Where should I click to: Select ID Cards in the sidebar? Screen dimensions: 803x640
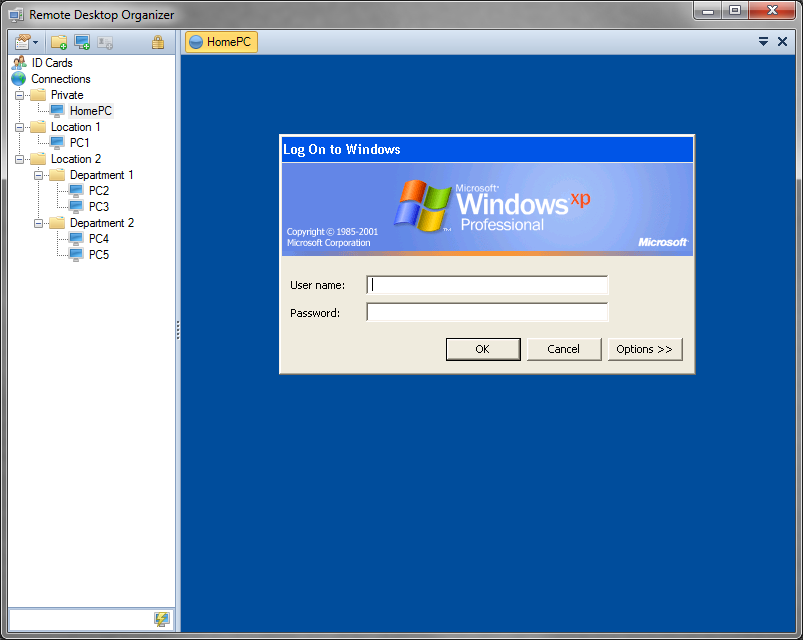pos(52,63)
